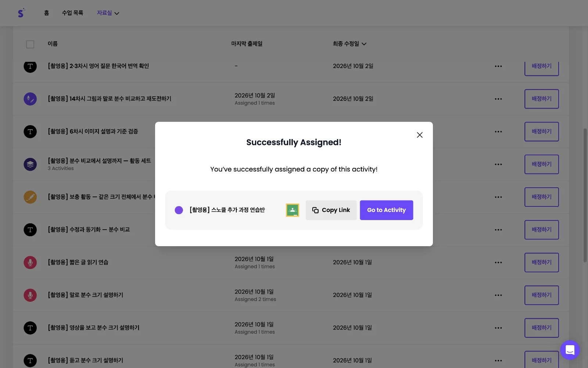The height and width of the screenshot is (368, 588).
Task: Open the more options menu for 14차시 row
Action: (x=498, y=99)
